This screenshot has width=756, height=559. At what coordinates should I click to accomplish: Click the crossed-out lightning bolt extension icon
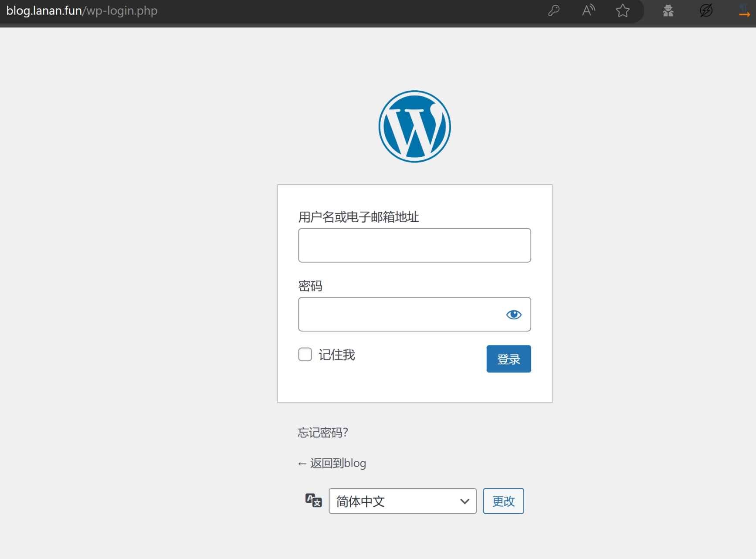pyautogui.click(x=706, y=10)
